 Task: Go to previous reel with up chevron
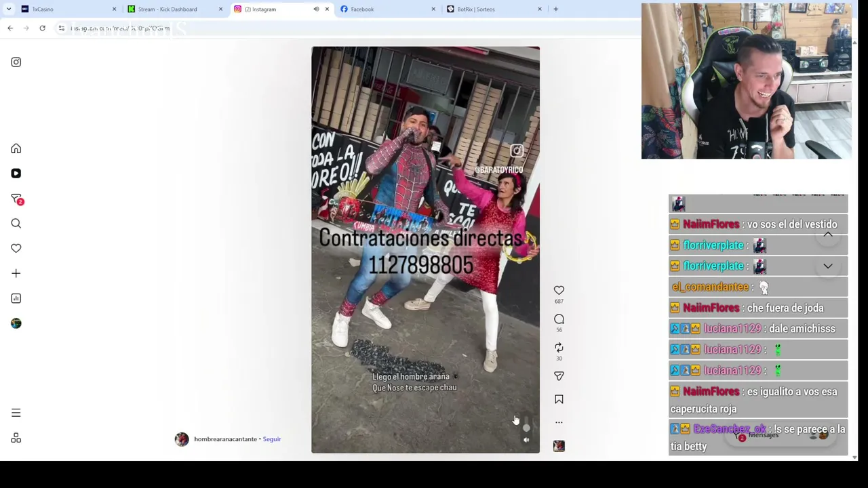(828, 235)
